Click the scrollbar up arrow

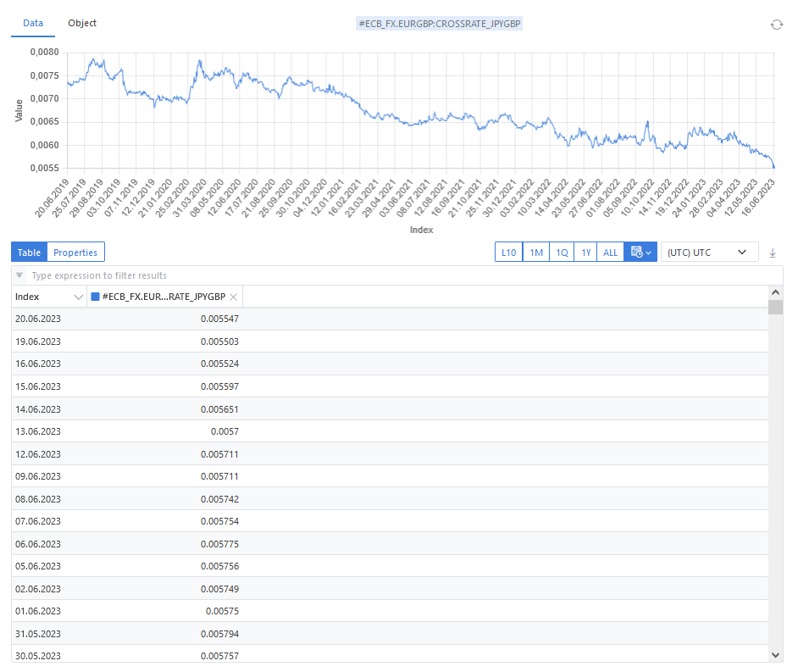[775, 292]
